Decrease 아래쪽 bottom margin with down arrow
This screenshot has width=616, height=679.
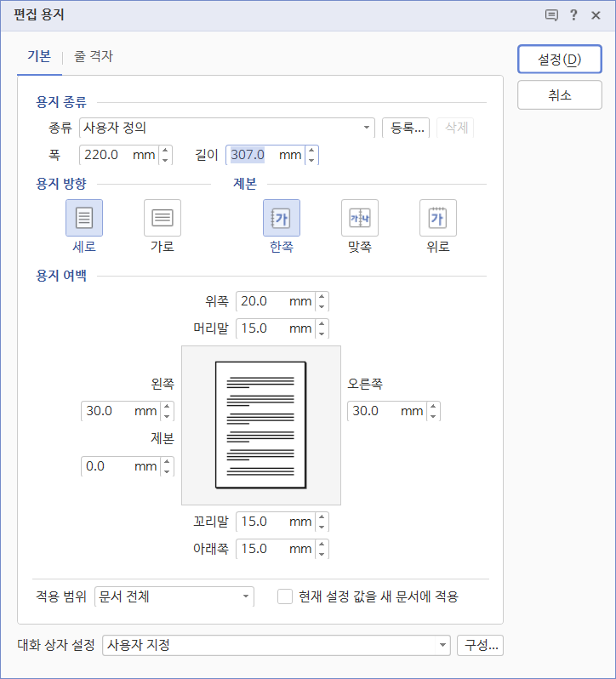322,554
